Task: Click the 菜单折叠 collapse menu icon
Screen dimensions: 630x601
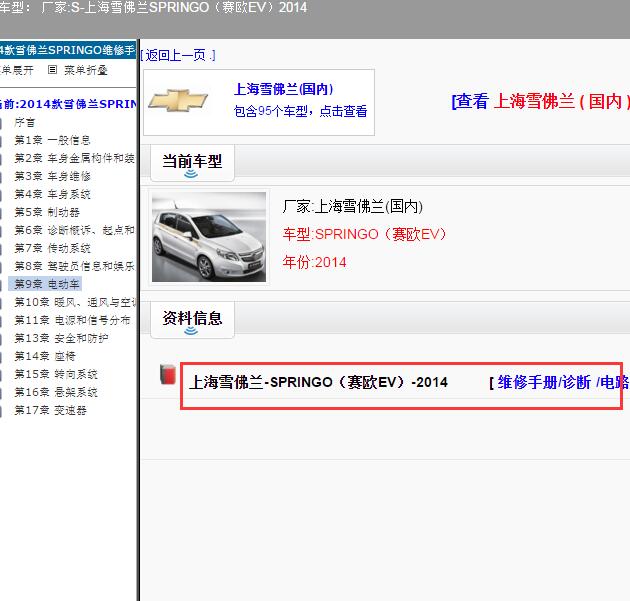Action: (52, 70)
